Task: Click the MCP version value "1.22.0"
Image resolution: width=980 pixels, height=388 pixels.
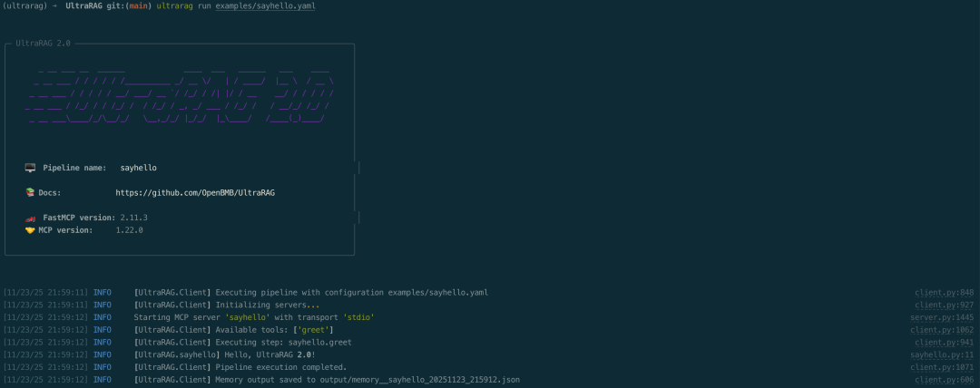Action: click(130, 230)
